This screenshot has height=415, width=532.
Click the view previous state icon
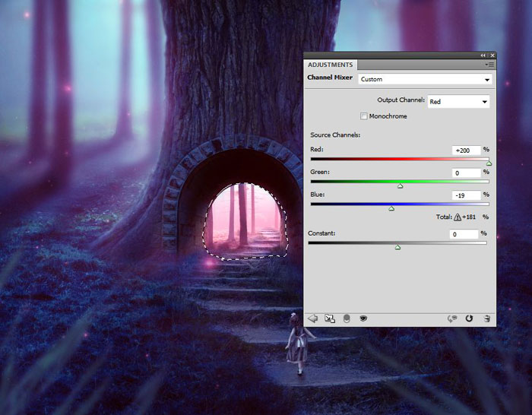tap(453, 318)
